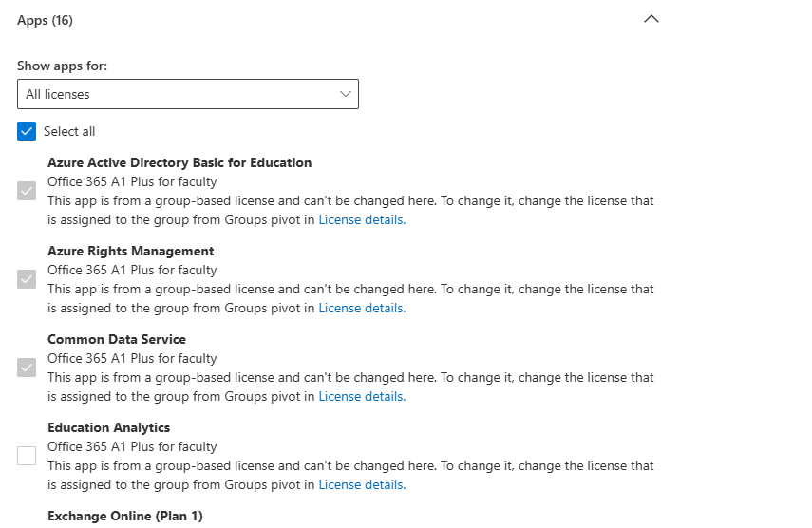Image resolution: width=812 pixels, height=528 pixels.
Task: Toggle the Common Data Service checkbox
Action: click(27, 368)
